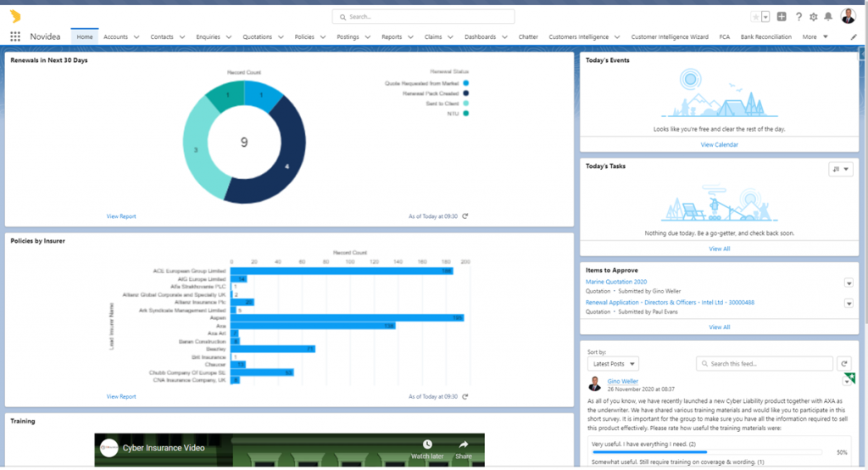Click the global Search box
This screenshot has height=470, width=868.
[x=424, y=17]
